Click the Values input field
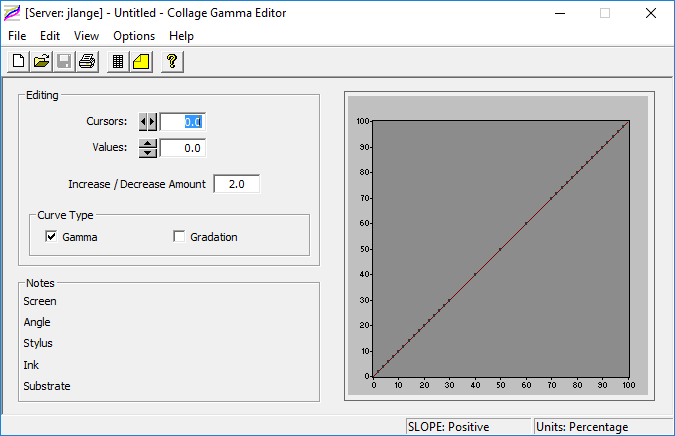Viewport: 675px width, 436px height. point(182,148)
